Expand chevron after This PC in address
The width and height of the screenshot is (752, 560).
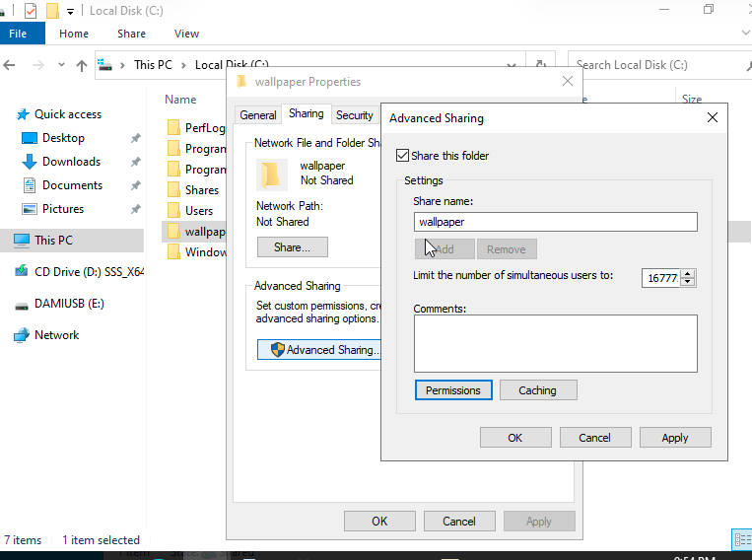click(x=183, y=65)
